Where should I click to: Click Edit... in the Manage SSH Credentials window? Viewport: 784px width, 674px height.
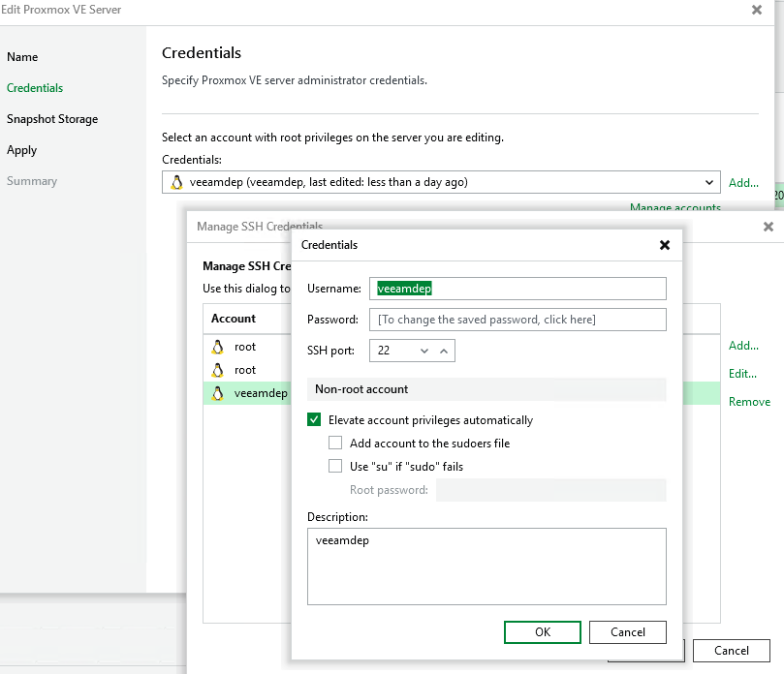click(742, 374)
